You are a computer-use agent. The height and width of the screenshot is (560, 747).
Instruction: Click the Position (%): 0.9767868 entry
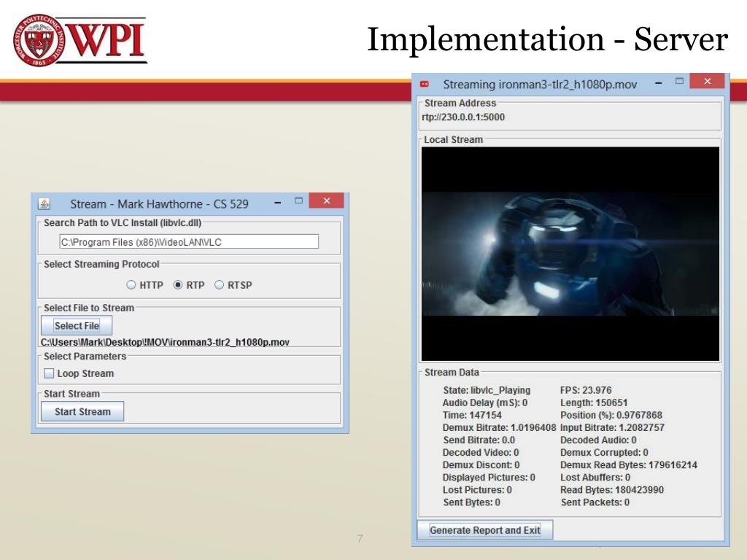(611, 415)
